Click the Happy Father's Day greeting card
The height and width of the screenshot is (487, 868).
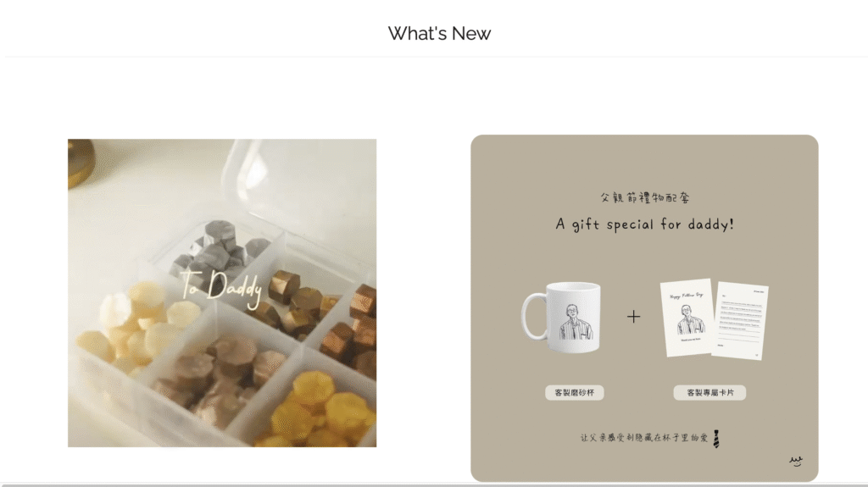coord(687,317)
